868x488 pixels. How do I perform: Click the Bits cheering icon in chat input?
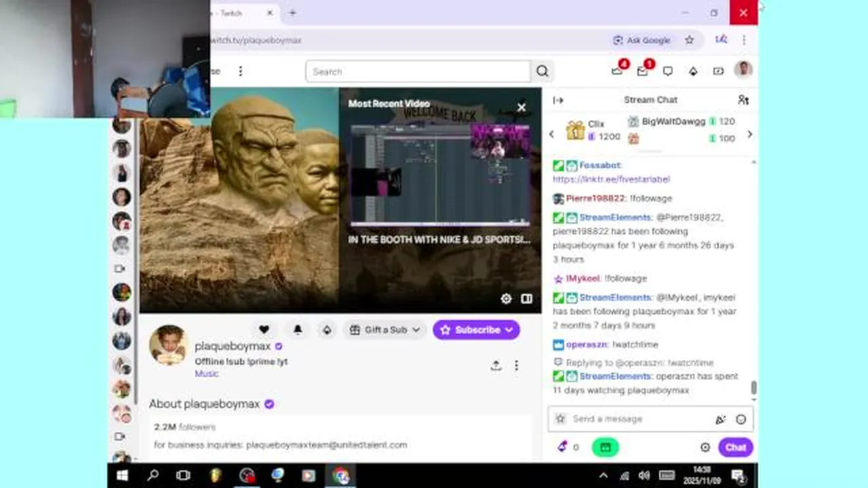pyautogui.click(x=720, y=420)
